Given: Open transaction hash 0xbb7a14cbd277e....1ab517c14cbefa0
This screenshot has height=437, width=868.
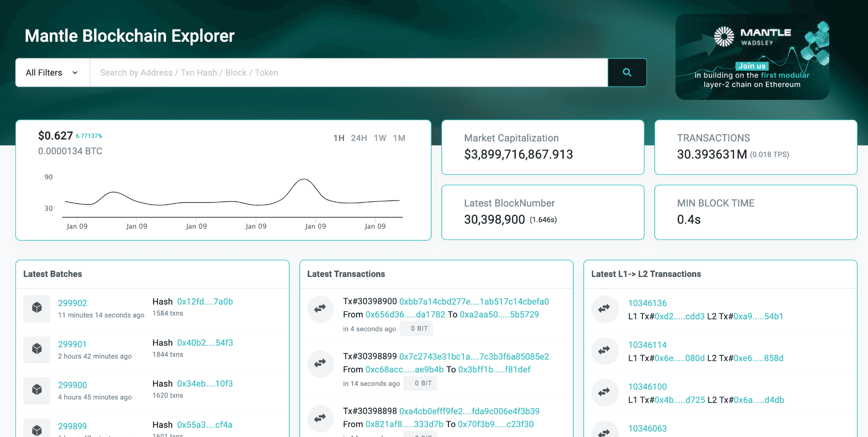Looking at the screenshot, I should point(474,302).
